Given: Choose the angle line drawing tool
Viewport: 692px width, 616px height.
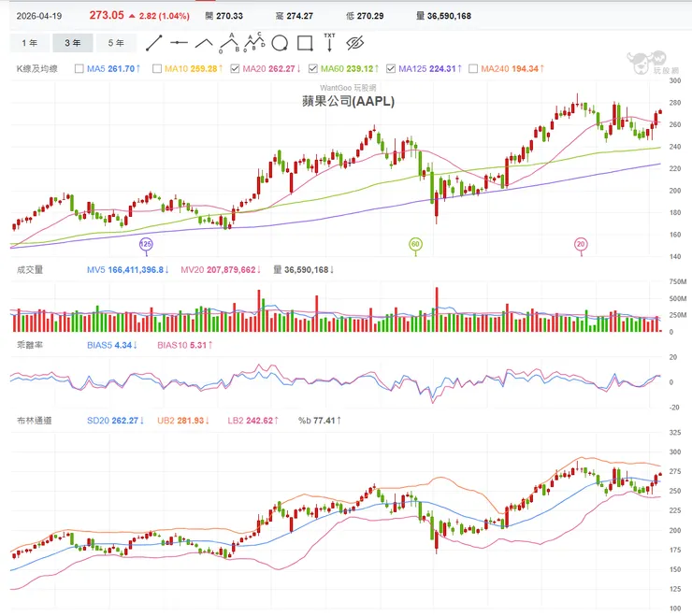Looking at the screenshot, I should click(204, 43).
